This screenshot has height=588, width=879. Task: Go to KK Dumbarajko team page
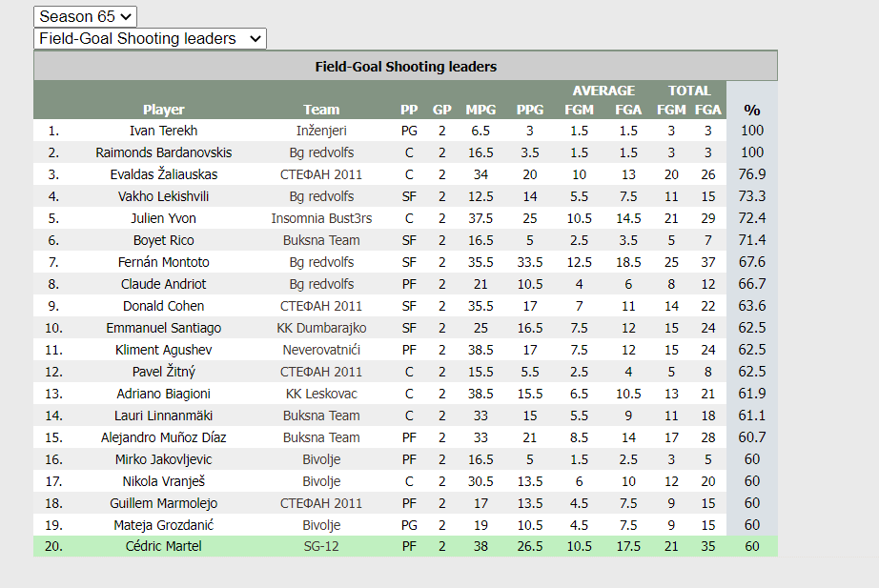321,328
